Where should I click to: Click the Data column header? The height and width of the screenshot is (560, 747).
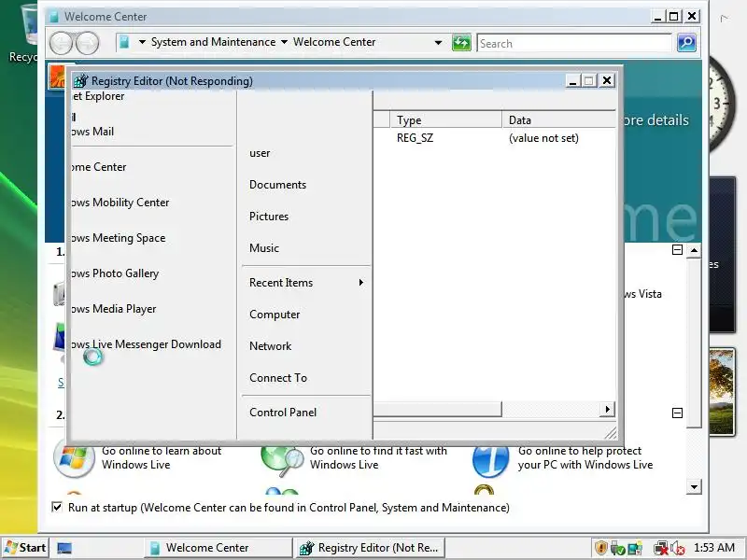pos(558,120)
